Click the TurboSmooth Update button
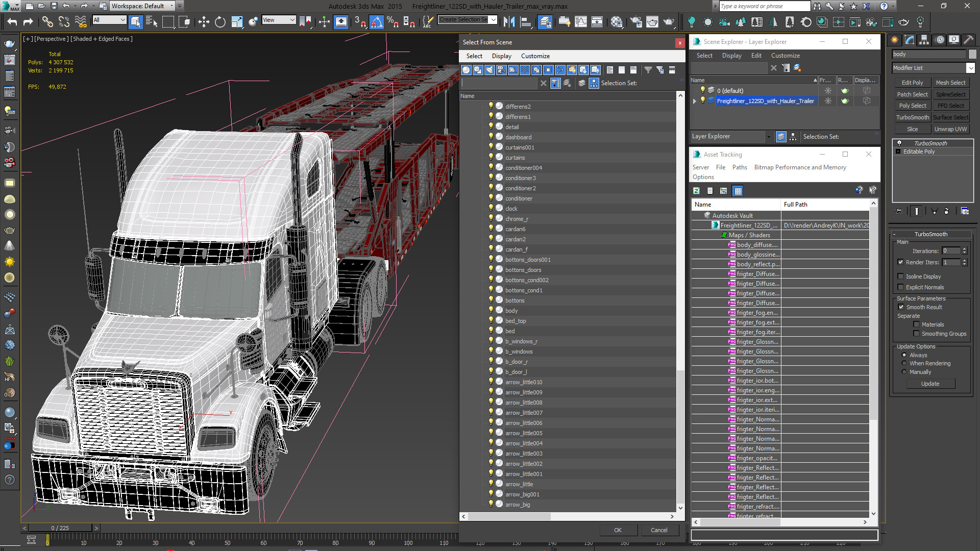The width and height of the screenshot is (980, 551). click(x=930, y=384)
